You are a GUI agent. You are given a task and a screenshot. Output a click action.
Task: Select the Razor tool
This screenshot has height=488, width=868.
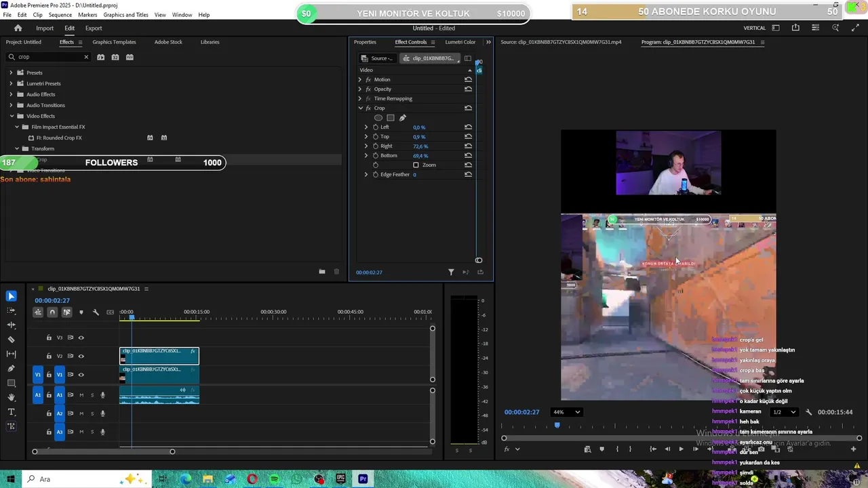click(11, 340)
